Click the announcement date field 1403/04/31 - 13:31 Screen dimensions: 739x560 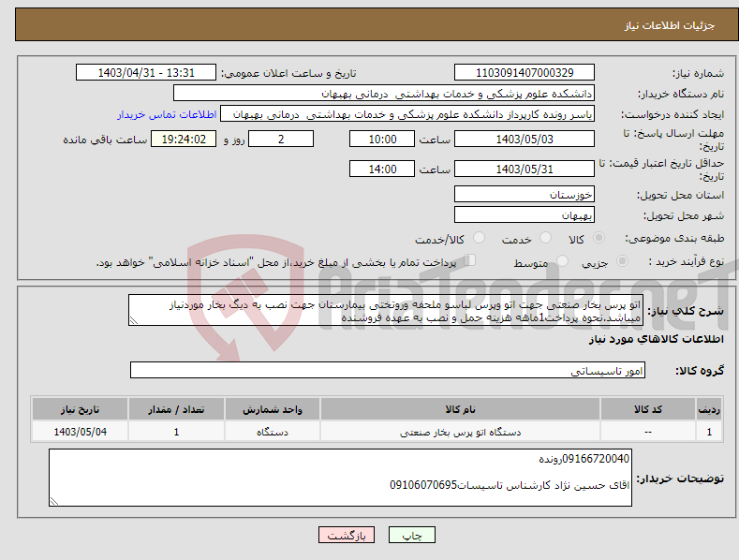(146, 73)
